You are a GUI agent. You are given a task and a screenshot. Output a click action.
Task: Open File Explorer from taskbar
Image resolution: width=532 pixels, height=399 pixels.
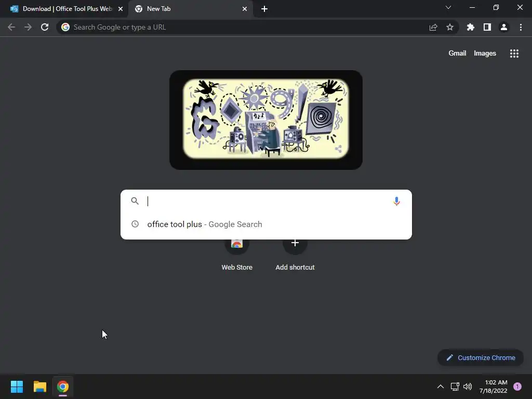pos(39,387)
